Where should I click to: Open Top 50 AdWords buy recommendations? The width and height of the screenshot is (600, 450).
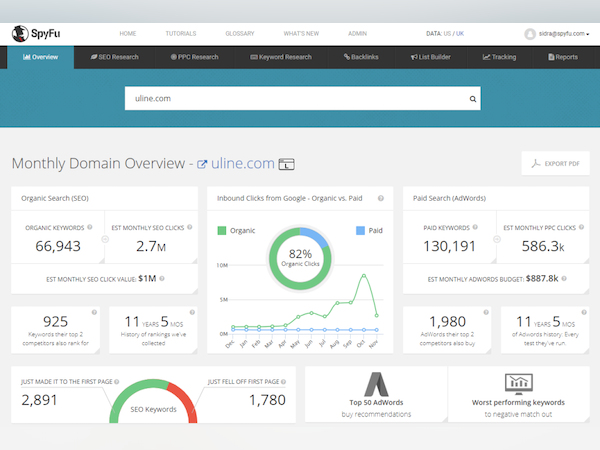pyautogui.click(x=376, y=394)
